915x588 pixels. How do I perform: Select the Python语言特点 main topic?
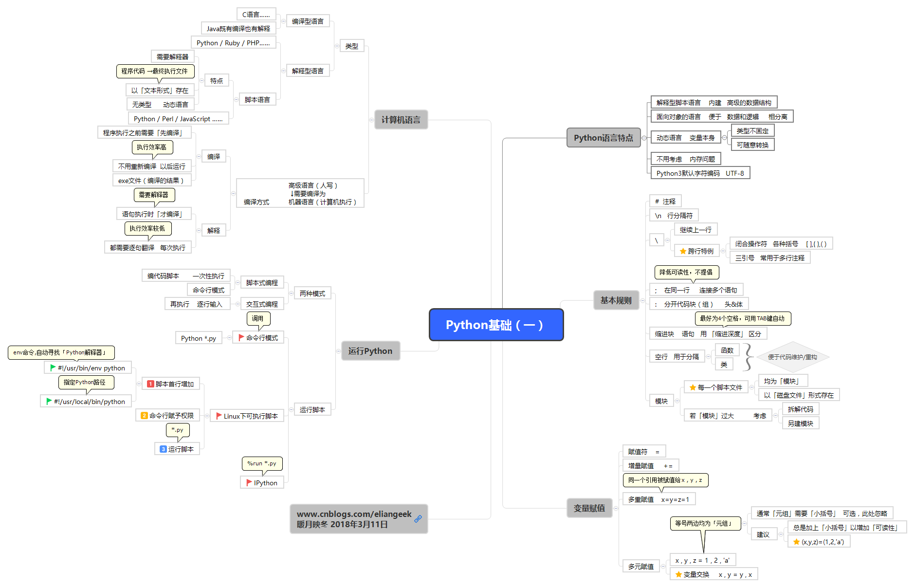point(604,138)
